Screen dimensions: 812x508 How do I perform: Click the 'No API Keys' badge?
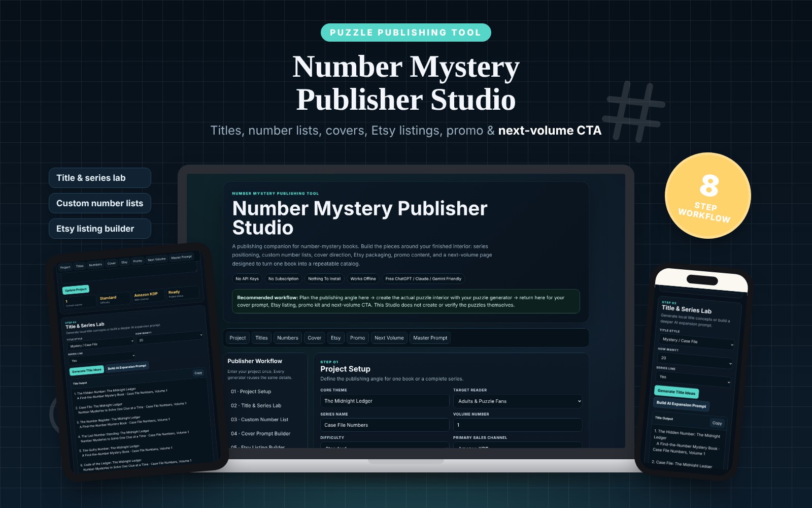247,278
